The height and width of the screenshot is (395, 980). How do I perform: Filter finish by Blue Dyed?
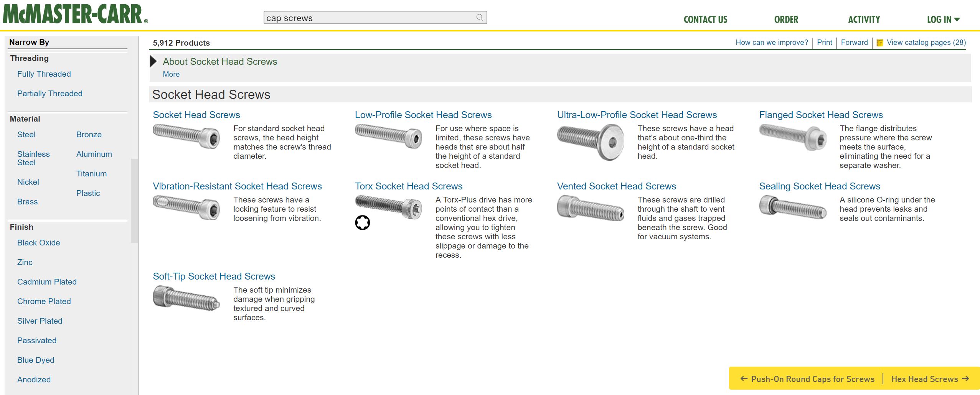36,360
